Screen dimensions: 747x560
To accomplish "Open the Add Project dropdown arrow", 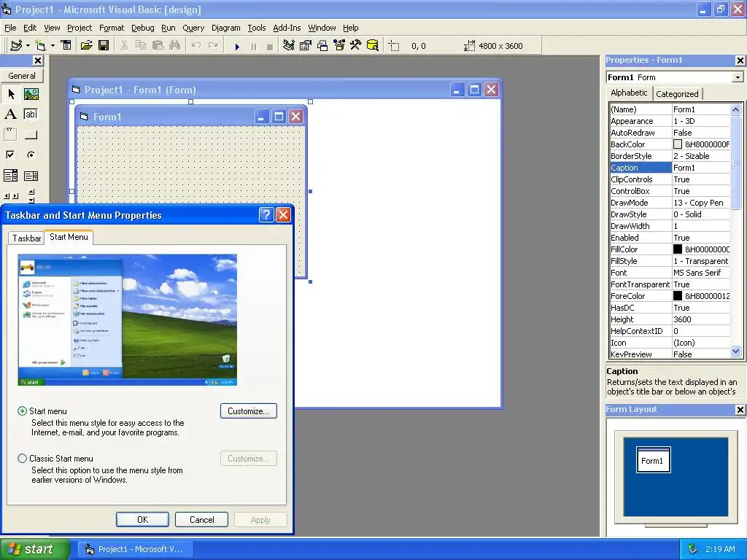I will point(28,46).
